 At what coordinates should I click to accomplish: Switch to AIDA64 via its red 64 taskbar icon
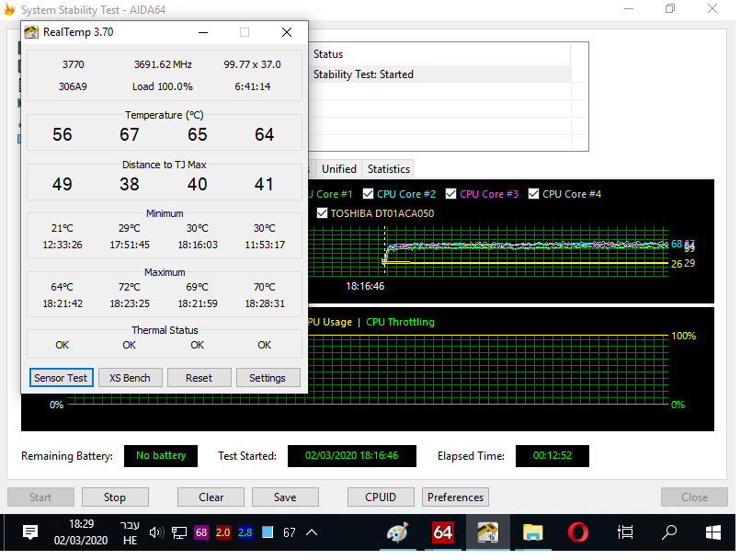click(x=443, y=532)
